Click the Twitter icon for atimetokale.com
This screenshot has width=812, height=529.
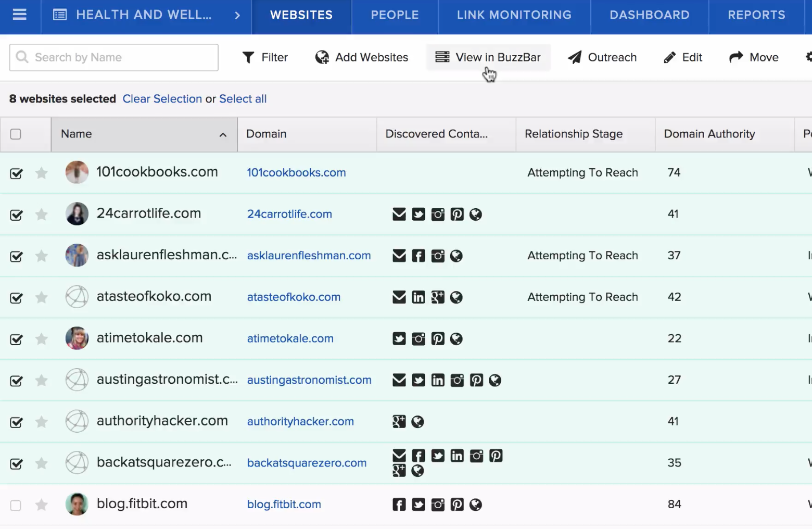pyautogui.click(x=399, y=339)
